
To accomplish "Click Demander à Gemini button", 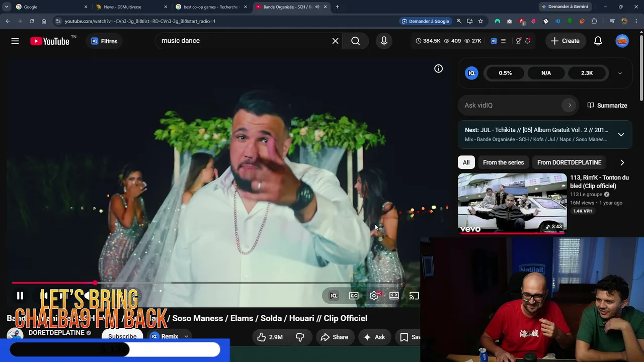I will click(x=565, y=7).
